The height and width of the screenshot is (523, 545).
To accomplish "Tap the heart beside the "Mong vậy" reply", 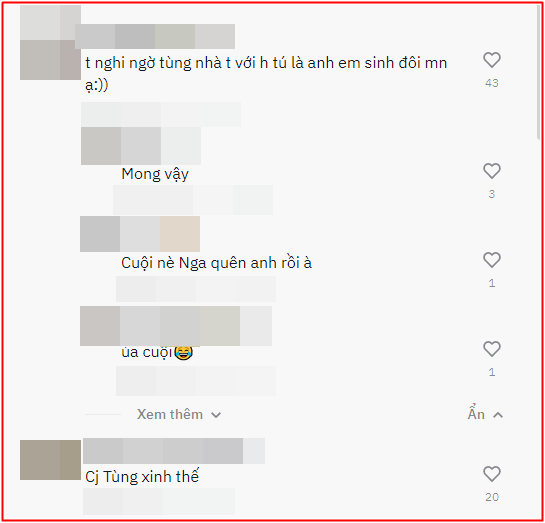I will click(492, 171).
